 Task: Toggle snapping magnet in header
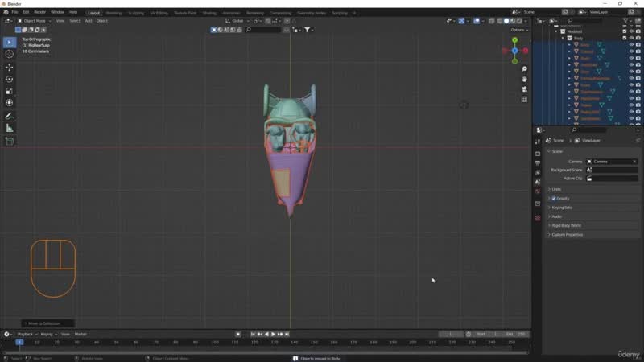268,21
